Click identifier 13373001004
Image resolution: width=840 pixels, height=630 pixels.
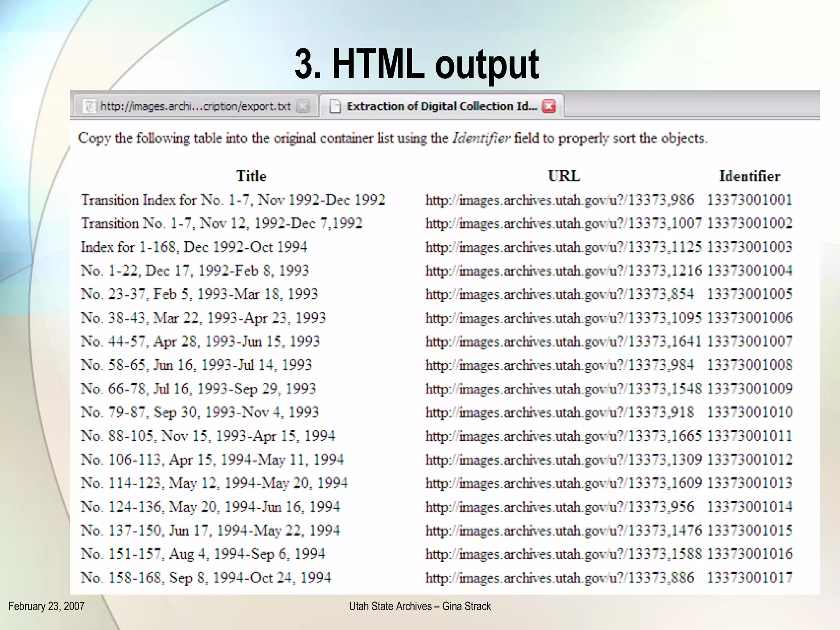point(749,271)
